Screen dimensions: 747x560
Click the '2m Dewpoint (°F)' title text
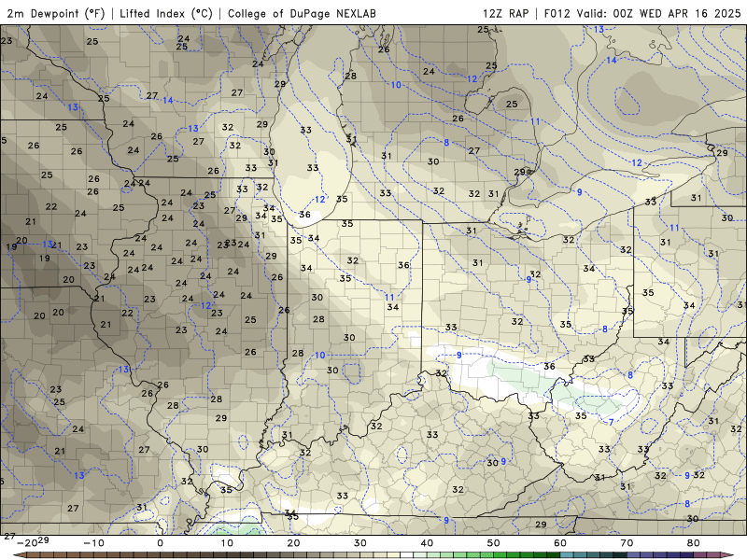56,13
